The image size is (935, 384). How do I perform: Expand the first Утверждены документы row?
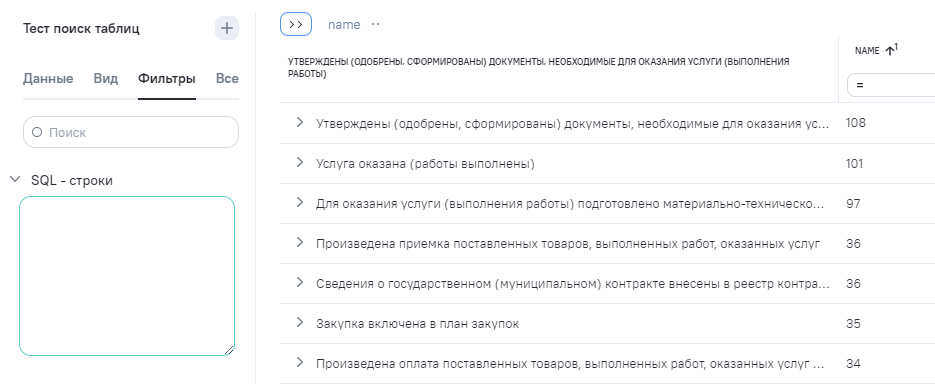coord(300,123)
